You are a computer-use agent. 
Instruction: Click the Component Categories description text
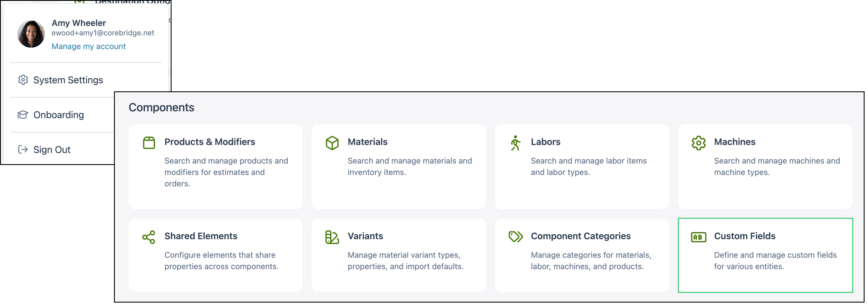(591, 260)
